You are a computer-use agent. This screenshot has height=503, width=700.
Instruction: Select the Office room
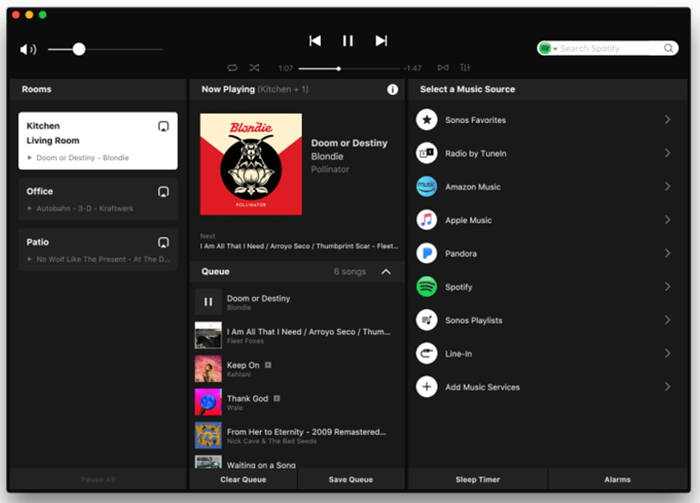(98, 199)
